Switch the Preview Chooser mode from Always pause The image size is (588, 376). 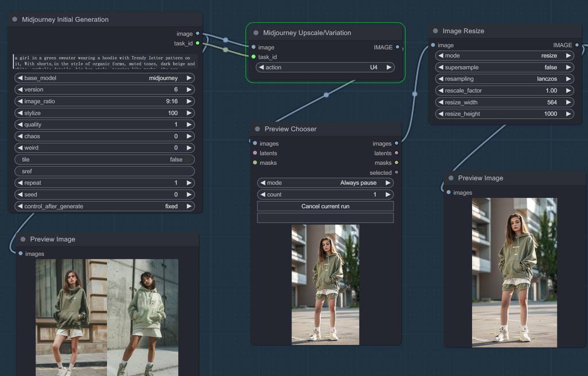pyautogui.click(x=325, y=183)
